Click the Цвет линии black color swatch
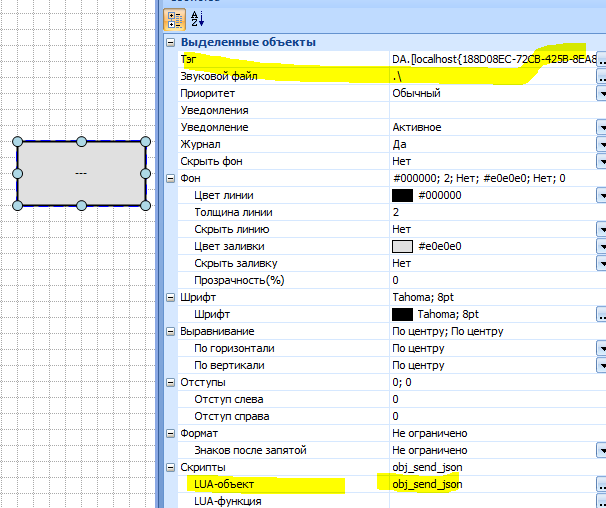 point(402,195)
